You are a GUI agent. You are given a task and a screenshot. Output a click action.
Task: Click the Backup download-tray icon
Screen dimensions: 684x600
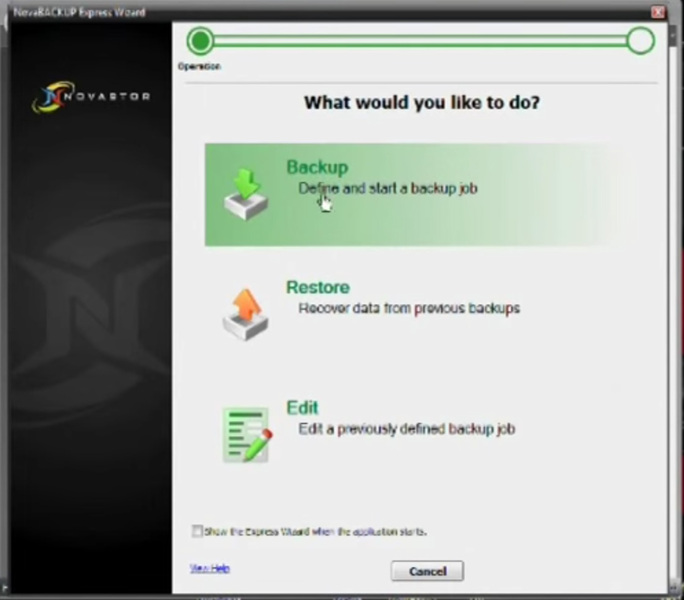point(246,194)
